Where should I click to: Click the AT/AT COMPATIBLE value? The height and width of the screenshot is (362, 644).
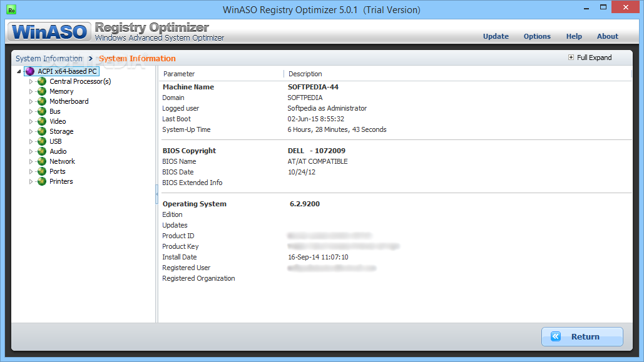pyautogui.click(x=317, y=162)
